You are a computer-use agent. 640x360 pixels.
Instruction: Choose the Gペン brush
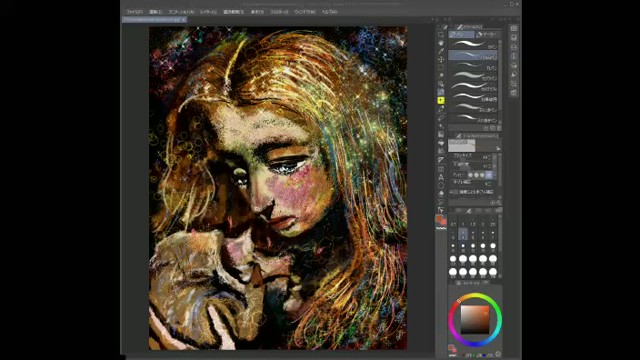pos(473,44)
